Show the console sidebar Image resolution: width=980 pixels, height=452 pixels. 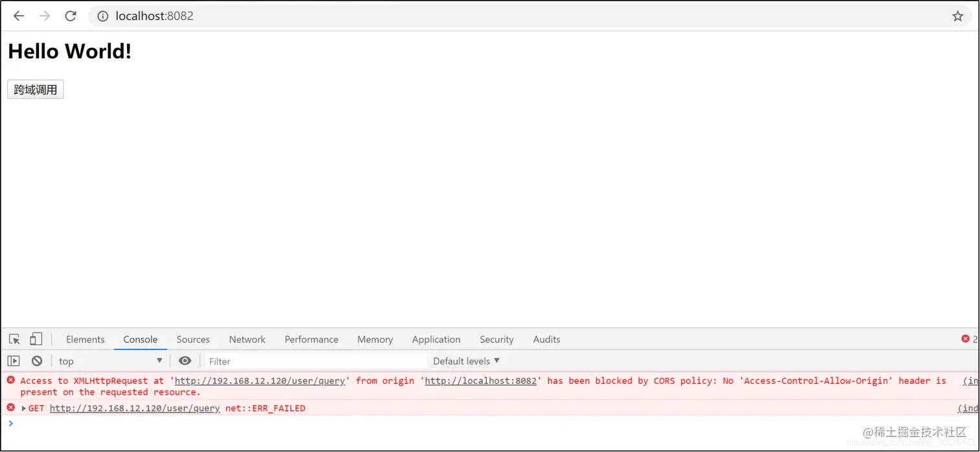pyautogui.click(x=14, y=361)
